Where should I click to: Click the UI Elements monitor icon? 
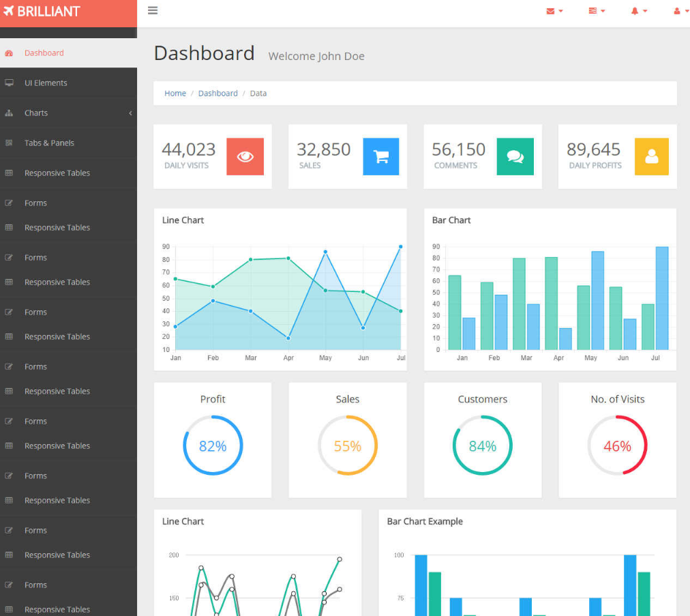[9, 83]
